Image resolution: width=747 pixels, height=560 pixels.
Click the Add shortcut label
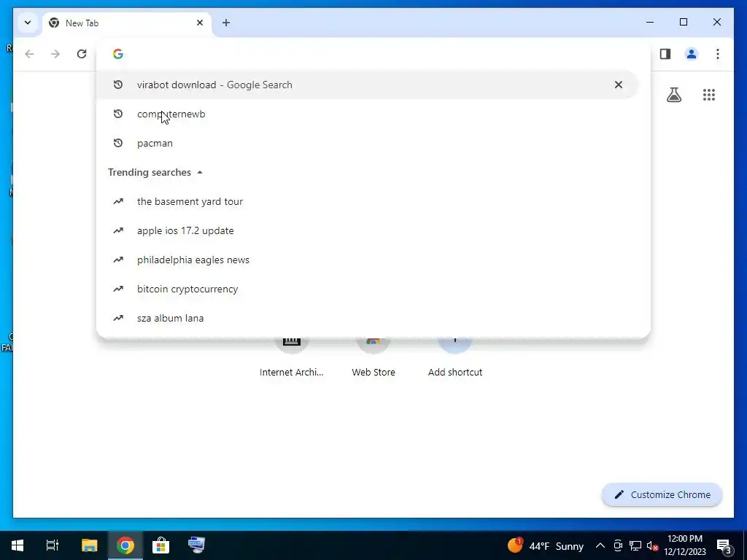(x=455, y=373)
